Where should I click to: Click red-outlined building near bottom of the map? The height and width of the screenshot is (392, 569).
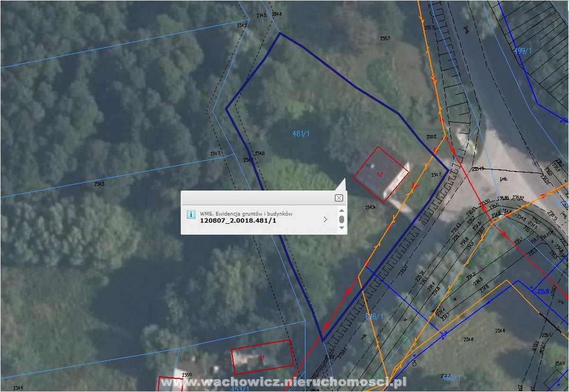[x=262, y=356]
